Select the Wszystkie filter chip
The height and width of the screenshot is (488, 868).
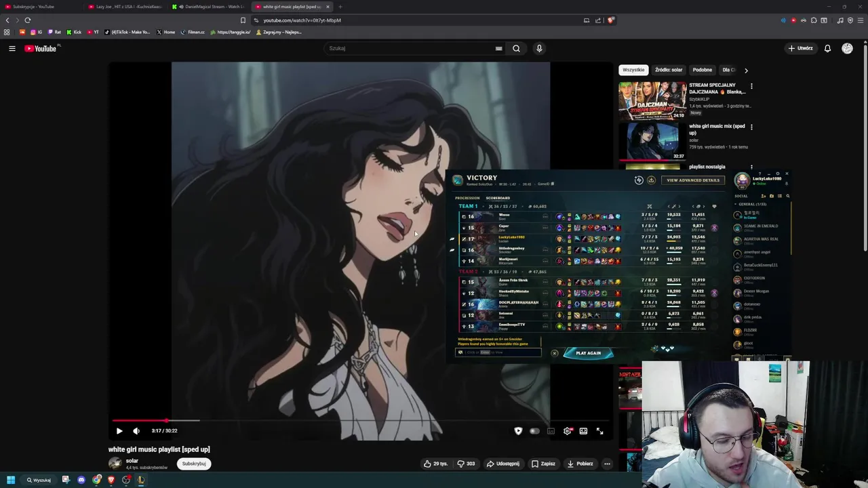click(x=633, y=70)
